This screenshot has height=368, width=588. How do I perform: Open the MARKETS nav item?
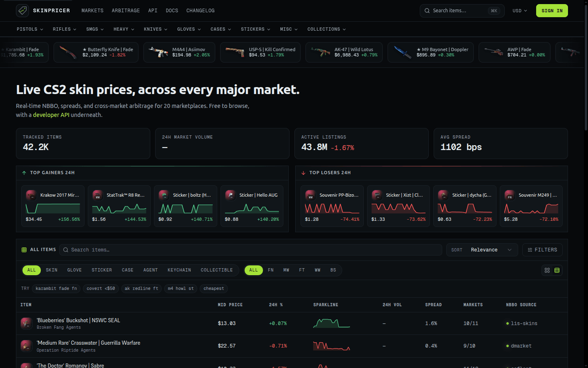(x=92, y=11)
